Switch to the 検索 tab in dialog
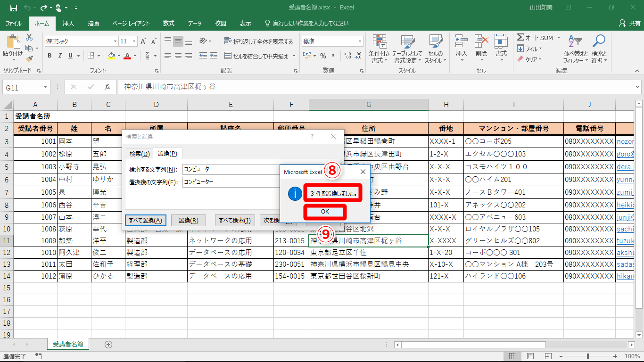 tap(140, 154)
